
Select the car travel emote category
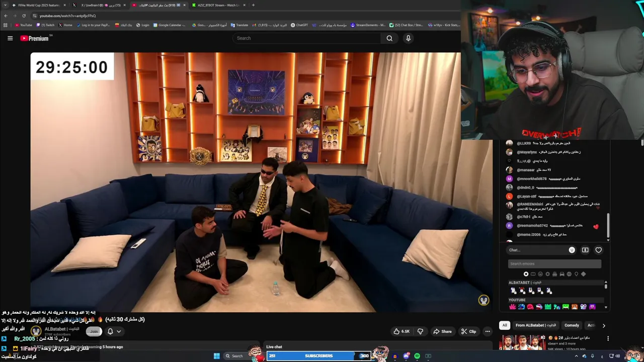tap(562, 274)
